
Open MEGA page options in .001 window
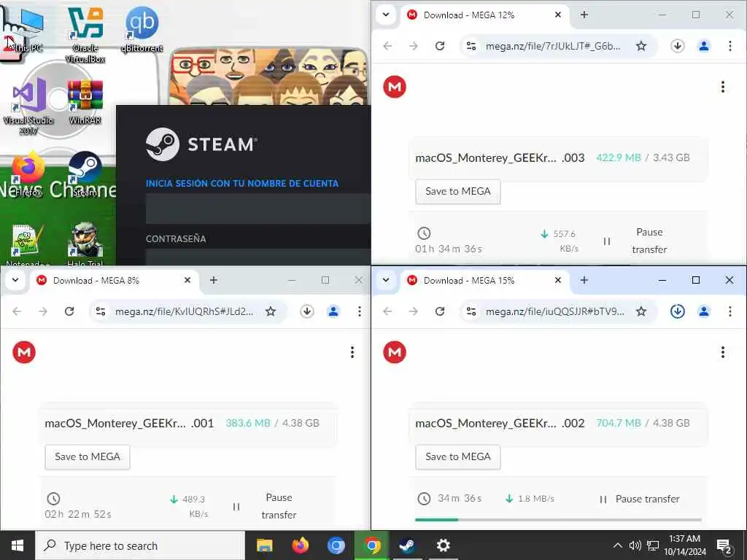pyautogui.click(x=352, y=352)
